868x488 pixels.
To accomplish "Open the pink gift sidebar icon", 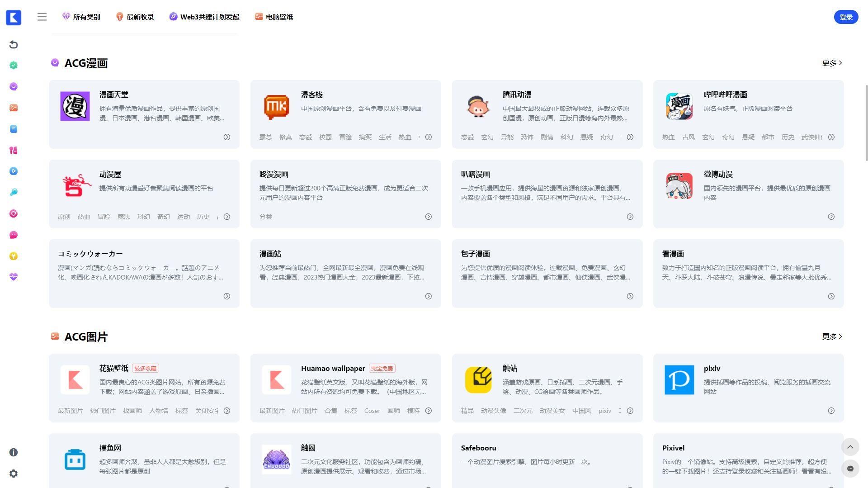I will (x=14, y=150).
